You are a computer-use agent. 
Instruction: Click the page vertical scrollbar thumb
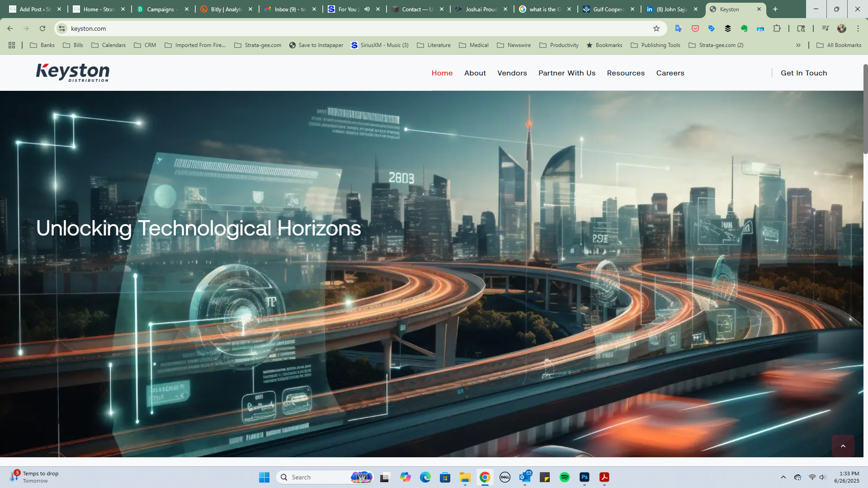tap(865, 108)
